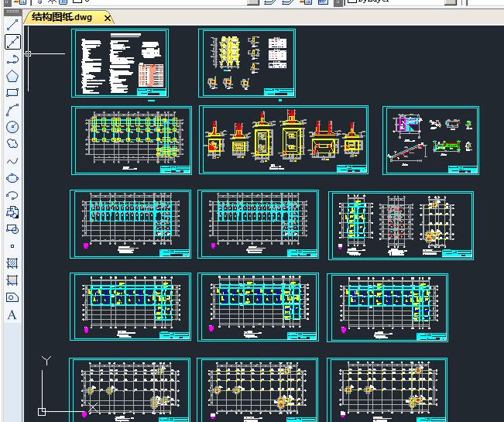Select the Revision Cloud tool
This screenshot has width=504, height=422.
click(x=12, y=144)
